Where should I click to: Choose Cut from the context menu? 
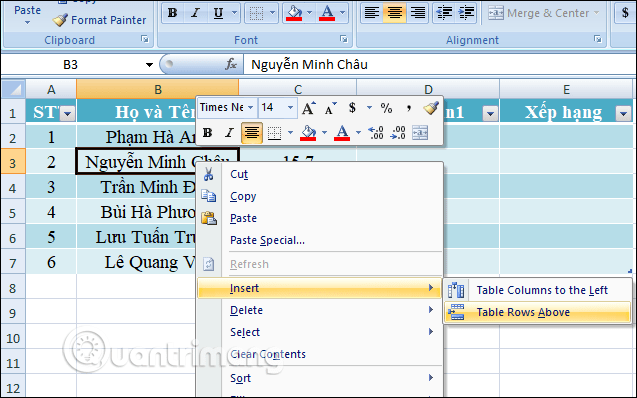click(x=320, y=174)
